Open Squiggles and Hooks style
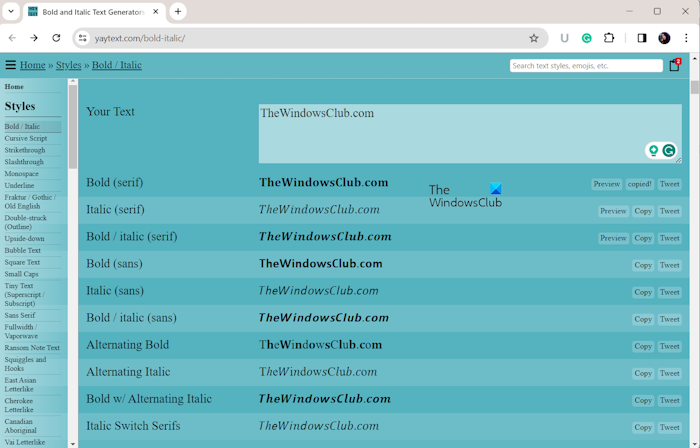The width and height of the screenshot is (700, 448). tap(25, 364)
